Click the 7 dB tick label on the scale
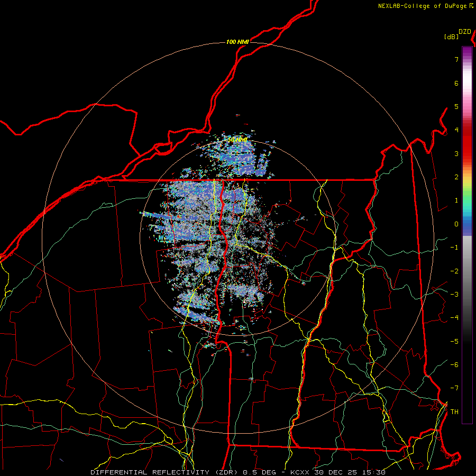Viewport: 476px width, 476px height. 456,59
